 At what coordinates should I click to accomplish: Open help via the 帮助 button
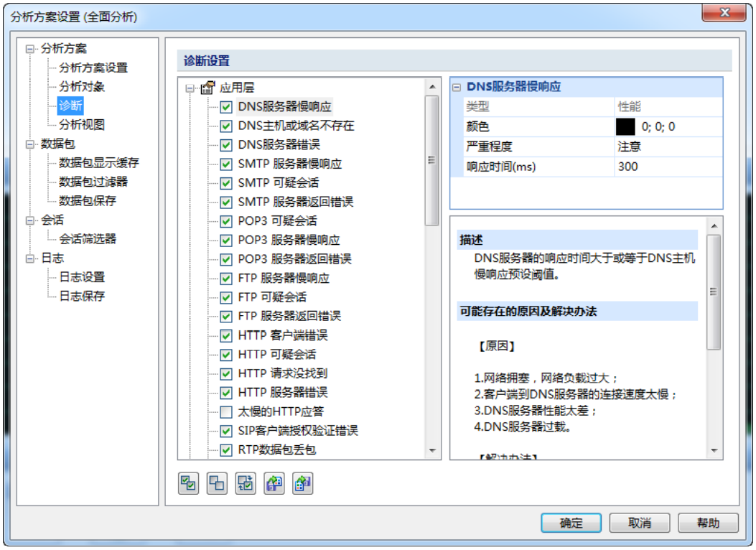point(709,523)
